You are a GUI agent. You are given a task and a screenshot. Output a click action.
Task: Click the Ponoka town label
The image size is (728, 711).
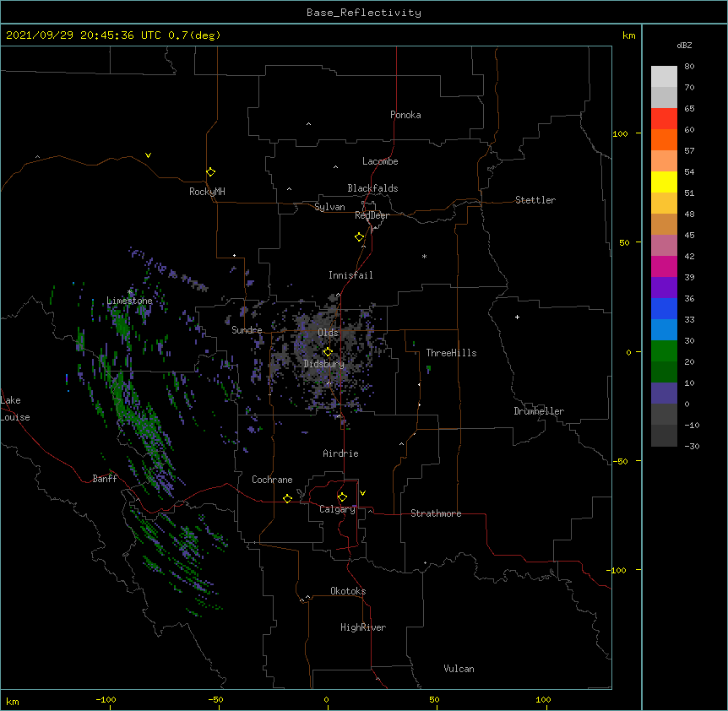(405, 115)
